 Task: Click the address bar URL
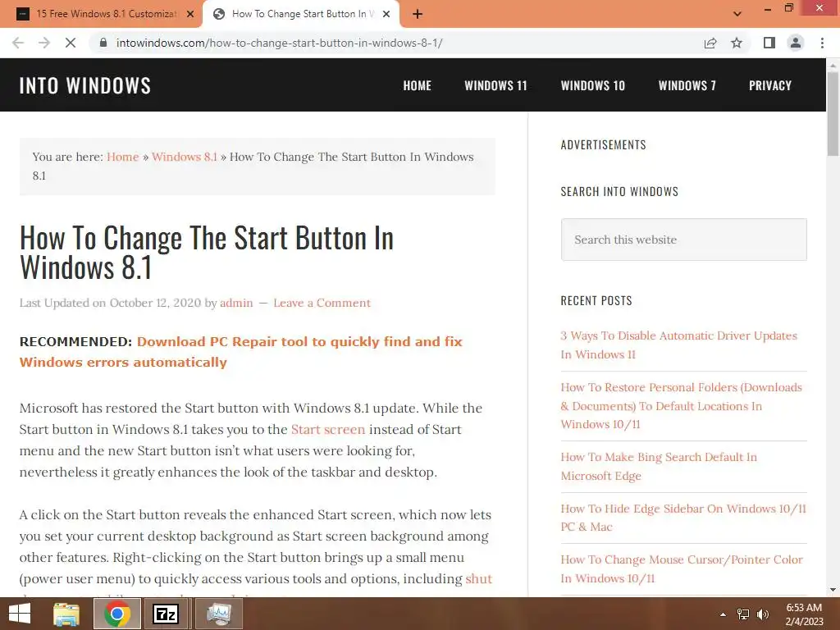[279, 43]
